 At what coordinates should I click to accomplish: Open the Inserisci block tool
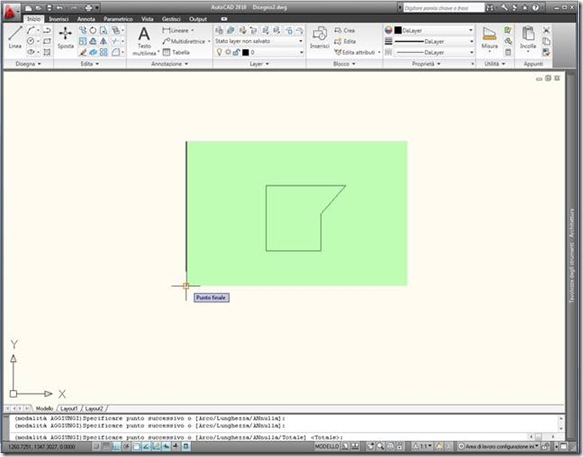319,38
